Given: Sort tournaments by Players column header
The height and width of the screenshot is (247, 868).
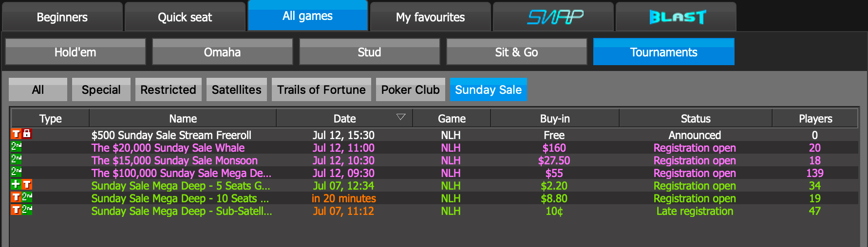Looking at the screenshot, I should pyautogui.click(x=815, y=119).
